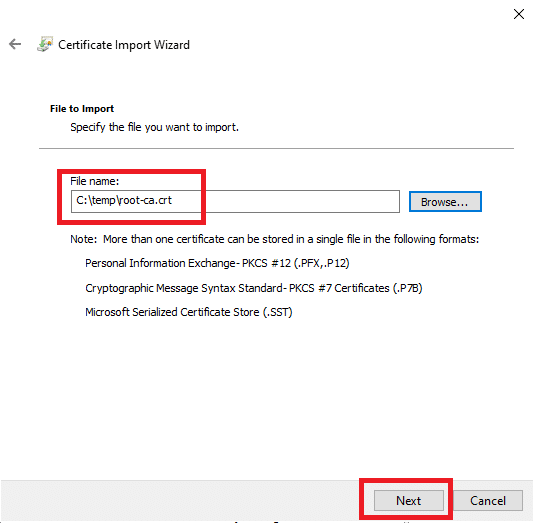Click the PKCS #7 Certificates (.P7B) line
536x523 pixels.
[x=254, y=288]
